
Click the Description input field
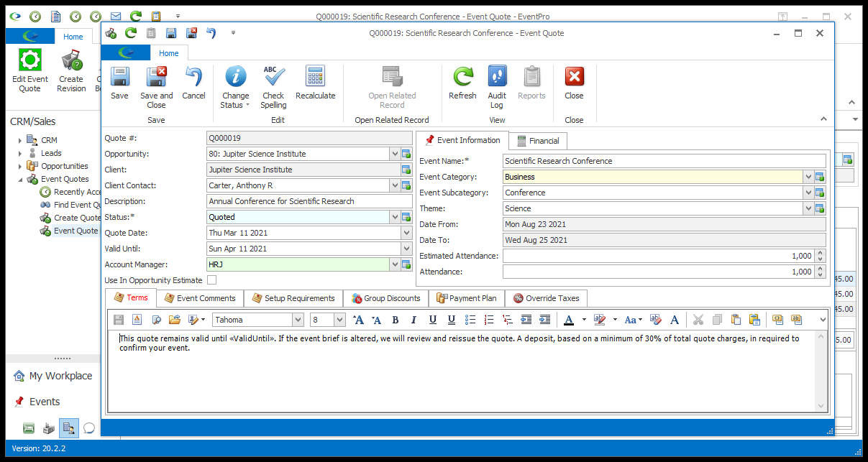[x=309, y=201]
